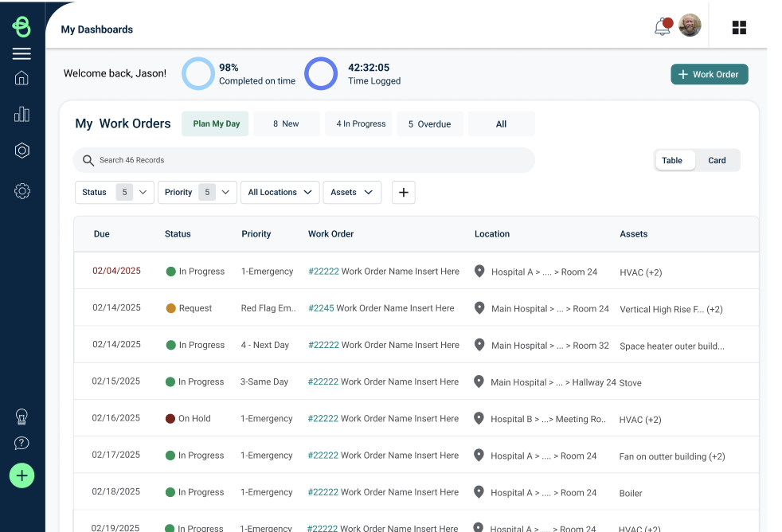Open the apps grid icon
This screenshot has height=532, width=782.
point(739,27)
